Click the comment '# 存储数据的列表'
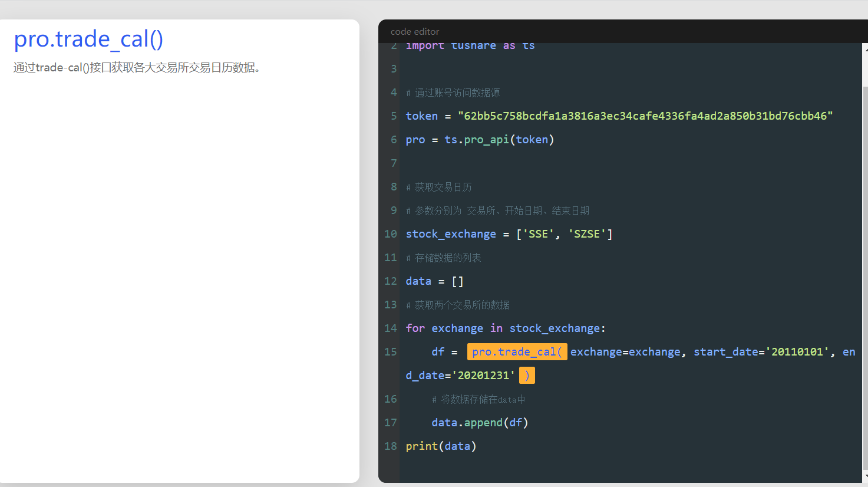Screen dimensions: 868x487 click(443, 258)
